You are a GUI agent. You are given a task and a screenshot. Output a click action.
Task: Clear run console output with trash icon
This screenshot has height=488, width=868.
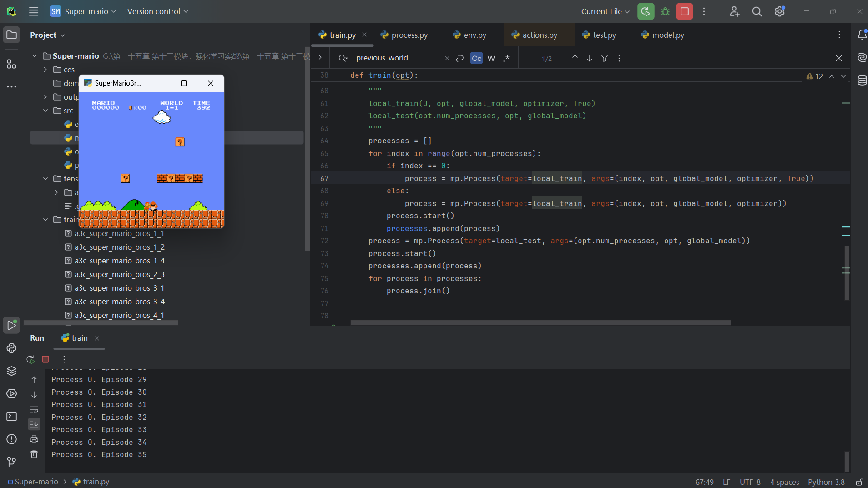[34, 454]
